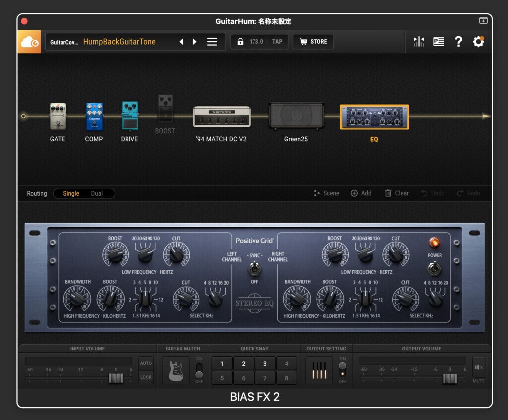Select Quick Snap slot 2
This screenshot has width=508, height=420.
(243, 364)
